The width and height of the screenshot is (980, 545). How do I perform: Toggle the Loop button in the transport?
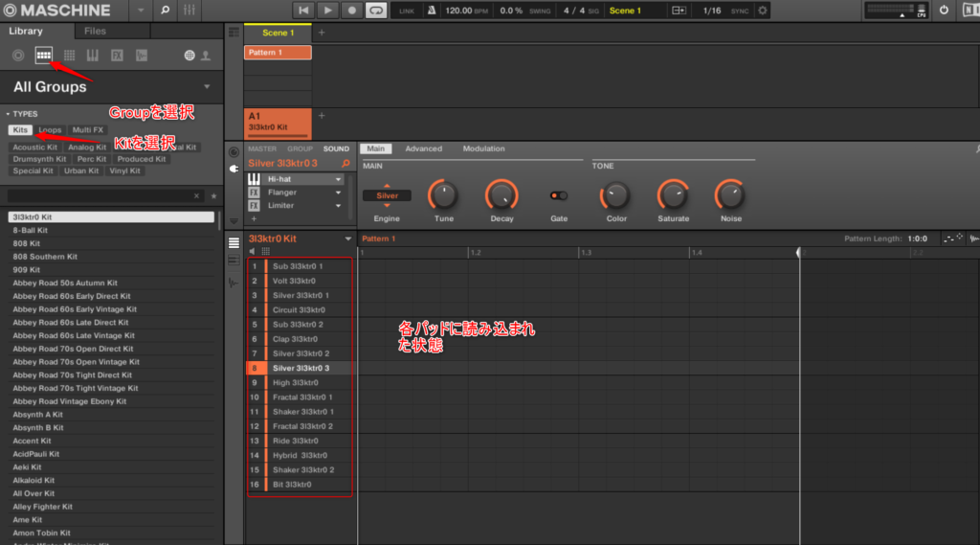point(375,11)
